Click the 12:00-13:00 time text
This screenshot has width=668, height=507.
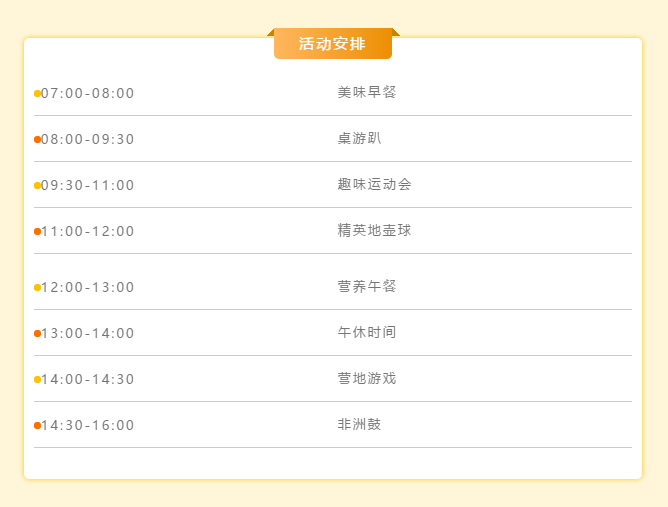[x=88, y=288]
